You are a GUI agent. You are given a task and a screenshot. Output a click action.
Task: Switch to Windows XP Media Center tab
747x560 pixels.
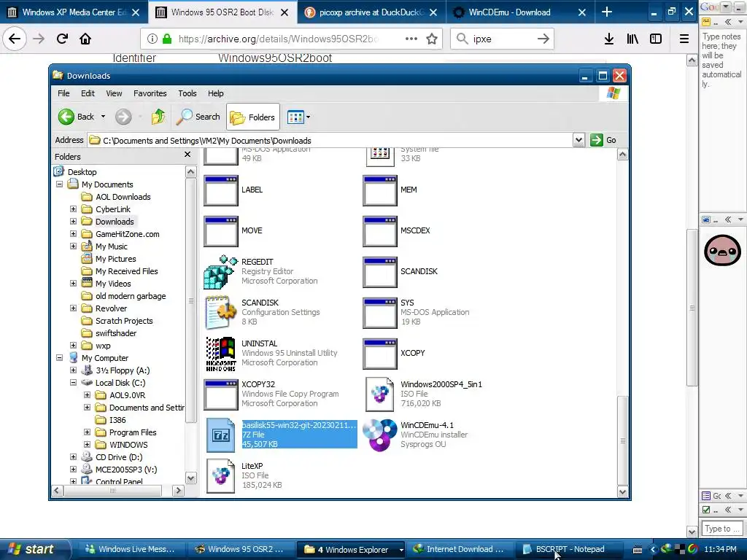(x=74, y=12)
